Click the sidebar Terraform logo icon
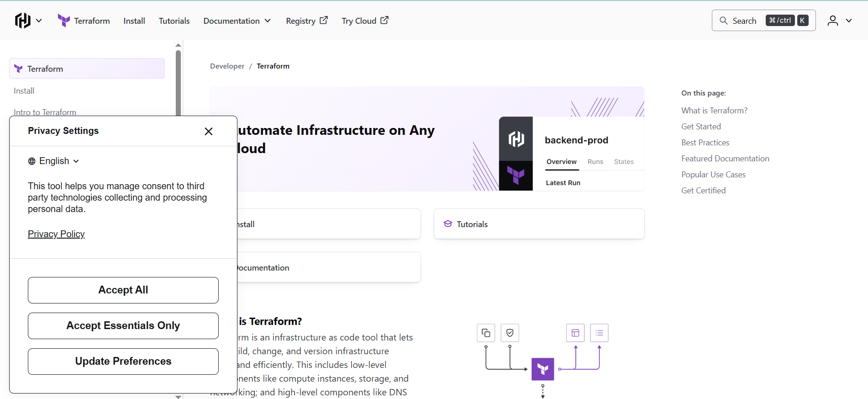 pyautogui.click(x=18, y=69)
